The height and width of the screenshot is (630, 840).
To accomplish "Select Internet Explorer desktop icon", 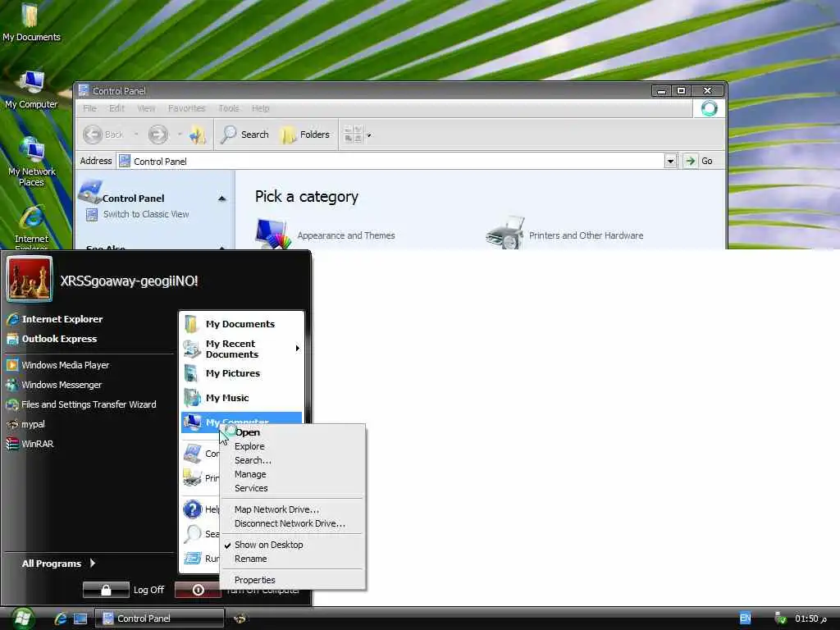I will tap(31, 228).
